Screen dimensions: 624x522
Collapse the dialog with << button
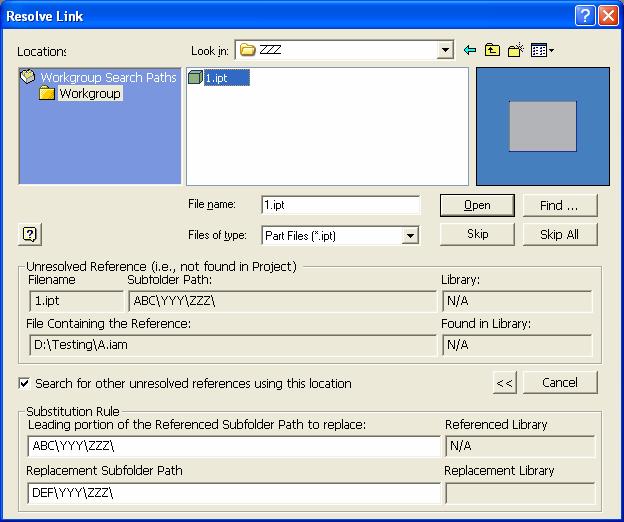(505, 383)
